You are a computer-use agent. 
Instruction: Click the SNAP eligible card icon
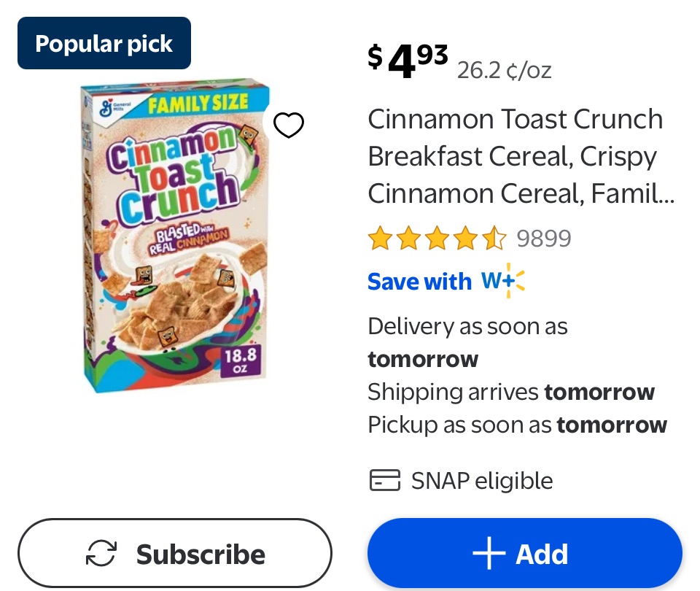tap(384, 481)
